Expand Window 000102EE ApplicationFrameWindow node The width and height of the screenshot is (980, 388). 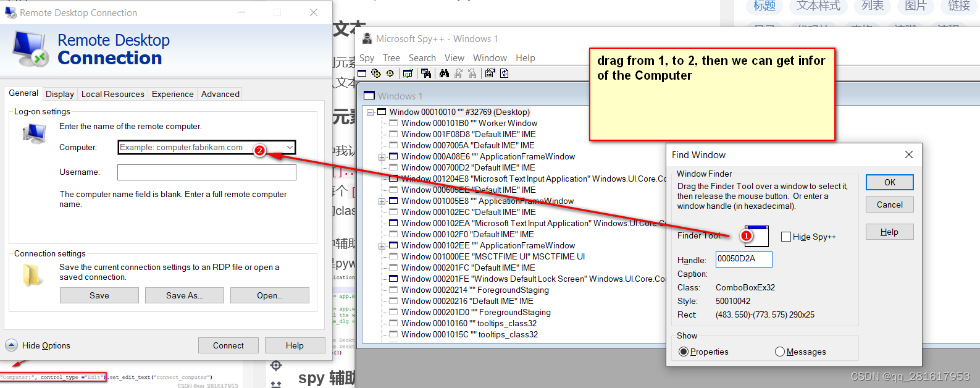pos(382,246)
